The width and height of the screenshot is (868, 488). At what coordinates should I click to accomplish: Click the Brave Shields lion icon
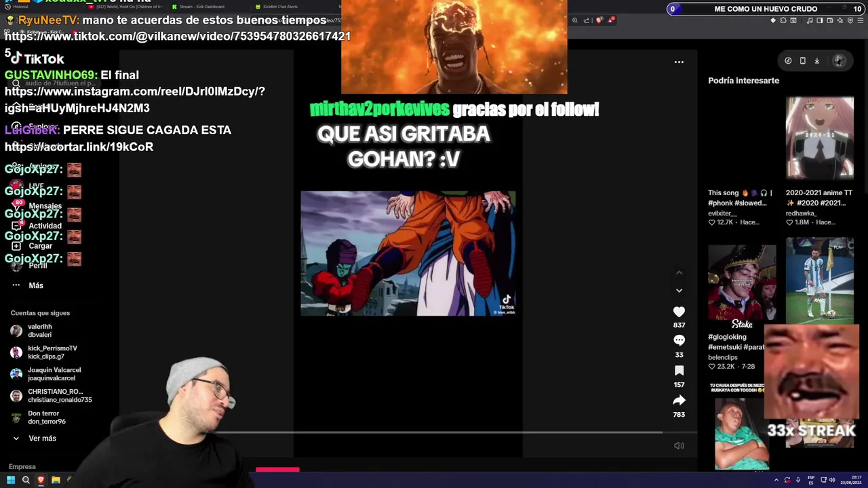(x=599, y=20)
